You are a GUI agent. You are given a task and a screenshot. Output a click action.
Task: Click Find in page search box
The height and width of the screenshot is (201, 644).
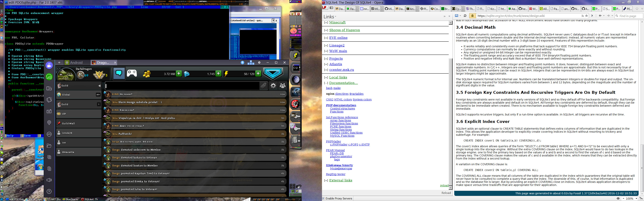629,16
